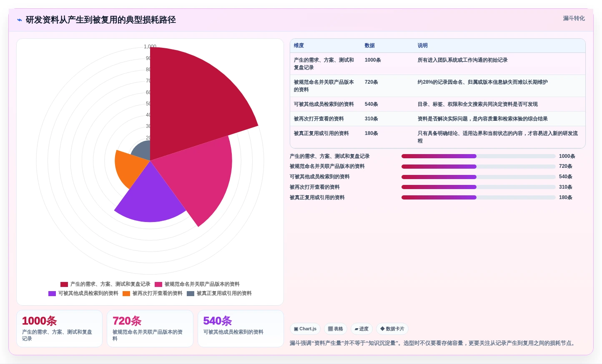Select table cell 720条
This screenshot has height=364, width=602.
[371, 82]
